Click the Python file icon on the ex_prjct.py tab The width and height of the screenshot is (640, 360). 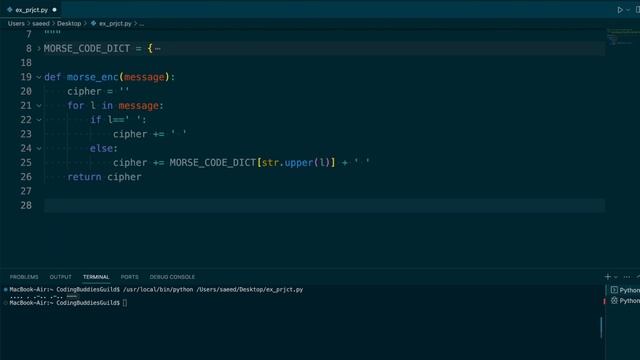tap(10, 9)
